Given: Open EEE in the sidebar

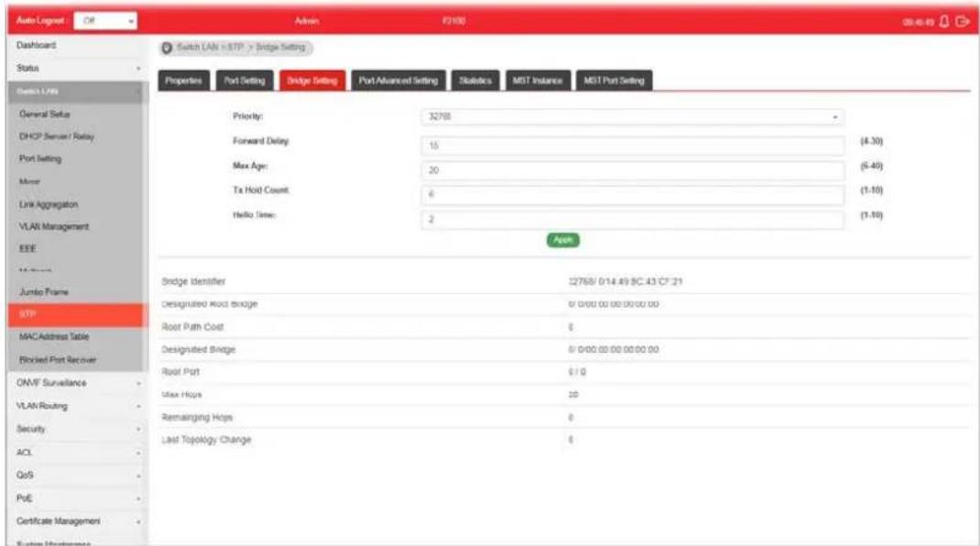Looking at the screenshot, I should 27,249.
